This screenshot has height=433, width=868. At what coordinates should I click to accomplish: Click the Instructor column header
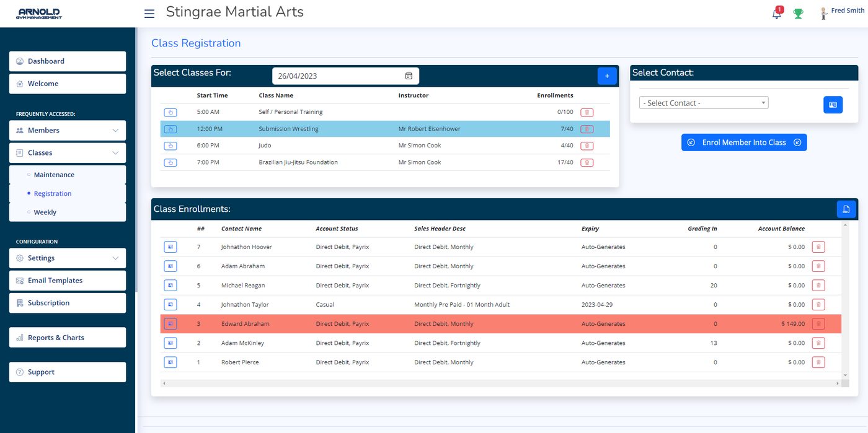[414, 95]
